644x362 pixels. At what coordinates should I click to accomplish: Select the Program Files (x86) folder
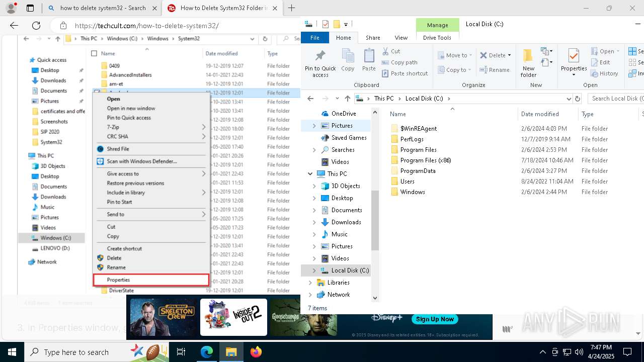click(426, 160)
